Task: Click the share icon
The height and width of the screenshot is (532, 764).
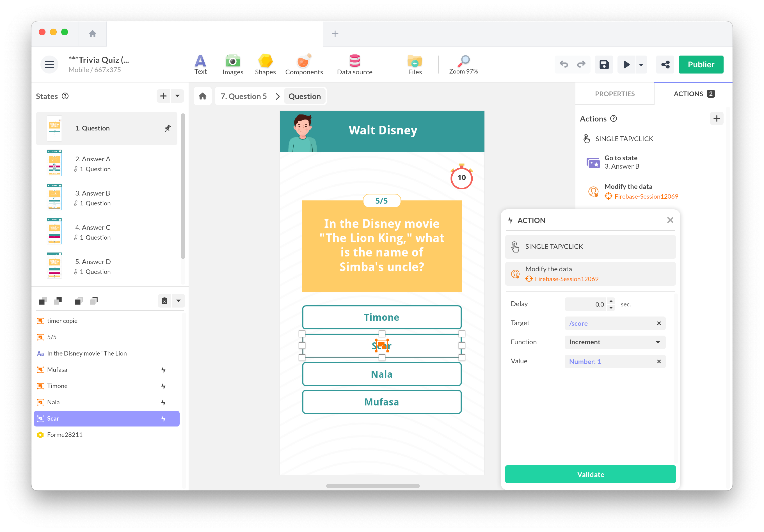Action: click(x=665, y=64)
